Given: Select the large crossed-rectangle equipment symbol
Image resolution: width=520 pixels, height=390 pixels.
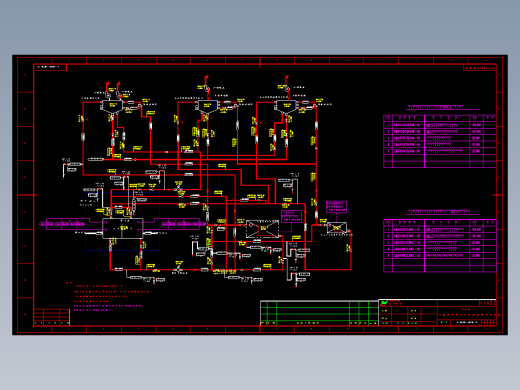Looking at the screenshot, I should point(262,229).
